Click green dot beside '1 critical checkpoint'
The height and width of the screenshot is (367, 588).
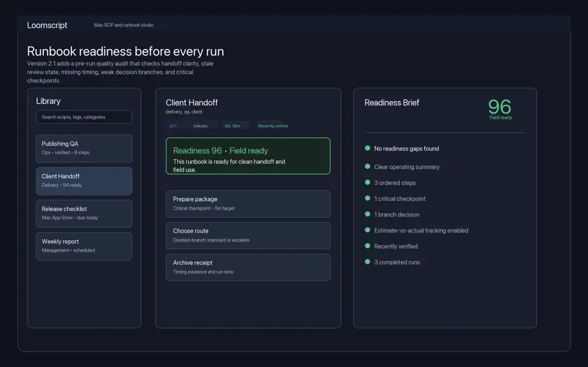tap(367, 198)
